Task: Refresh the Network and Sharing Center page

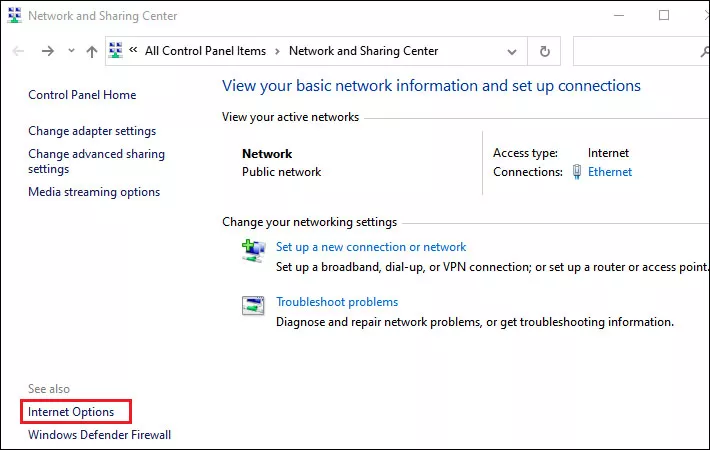Action: pyautogui.click(x=544, y=51)
